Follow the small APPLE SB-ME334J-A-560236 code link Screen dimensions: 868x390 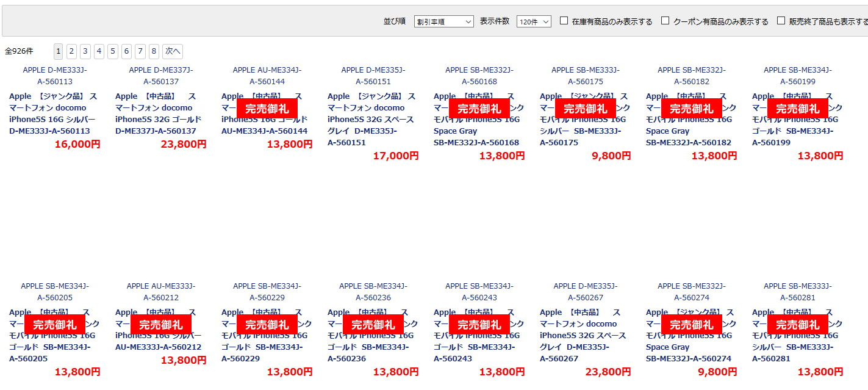(373, 292)
